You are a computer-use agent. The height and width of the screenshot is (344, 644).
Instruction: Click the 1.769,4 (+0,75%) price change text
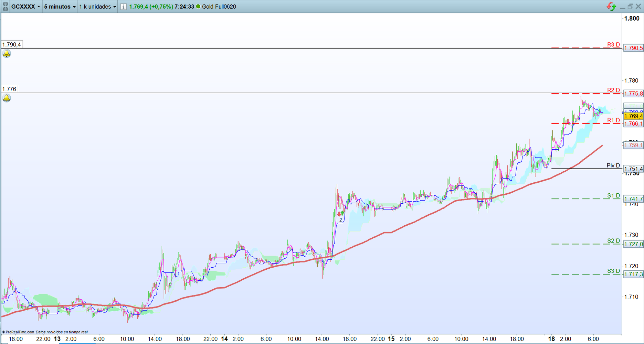click(x=151, y=7)
